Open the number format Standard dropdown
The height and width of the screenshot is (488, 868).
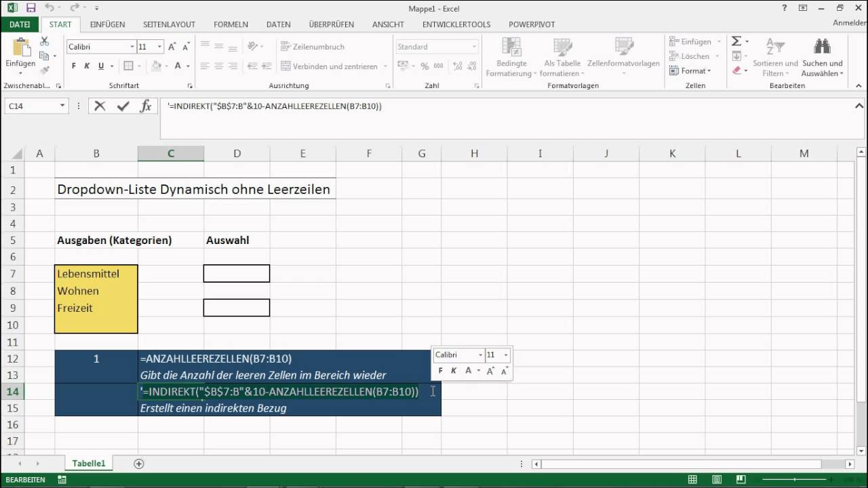tap(474, 47)
